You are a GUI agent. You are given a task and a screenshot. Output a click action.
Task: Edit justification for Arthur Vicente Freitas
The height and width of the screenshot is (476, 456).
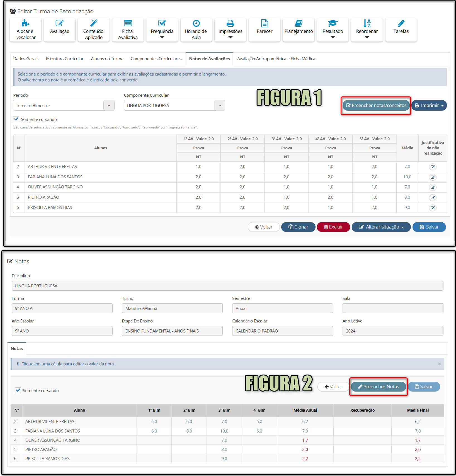click(433, 167)
